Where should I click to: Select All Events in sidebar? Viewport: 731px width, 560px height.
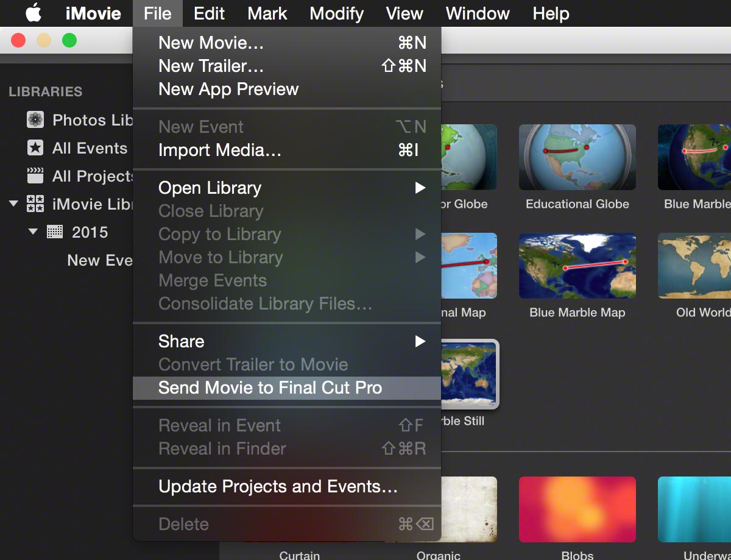(90, 148)
